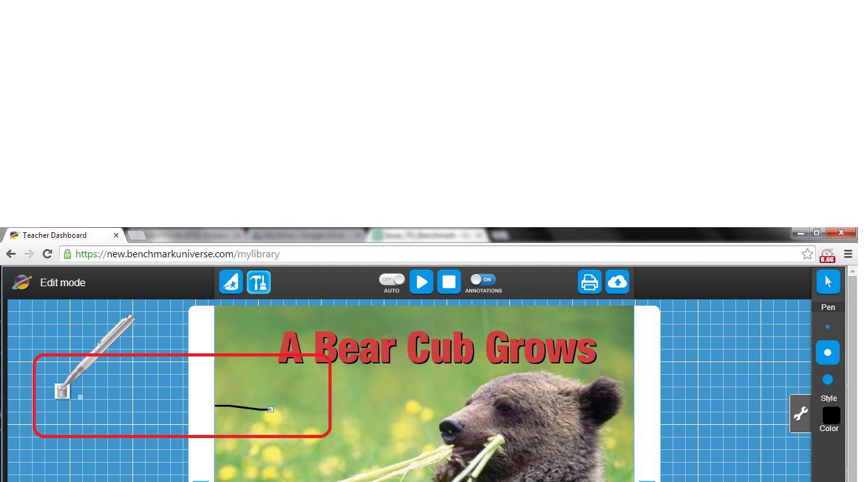Click the cloud upload icon
Viewport: 868px width, 482px height.
coord(617,282)
